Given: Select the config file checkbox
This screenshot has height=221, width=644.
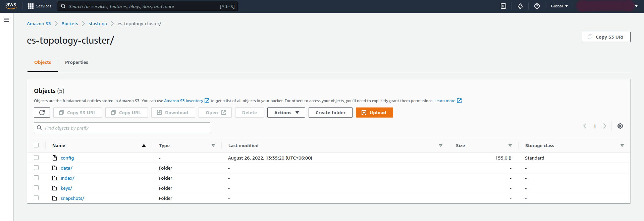Looking at the screenshot, I should 36,158.
